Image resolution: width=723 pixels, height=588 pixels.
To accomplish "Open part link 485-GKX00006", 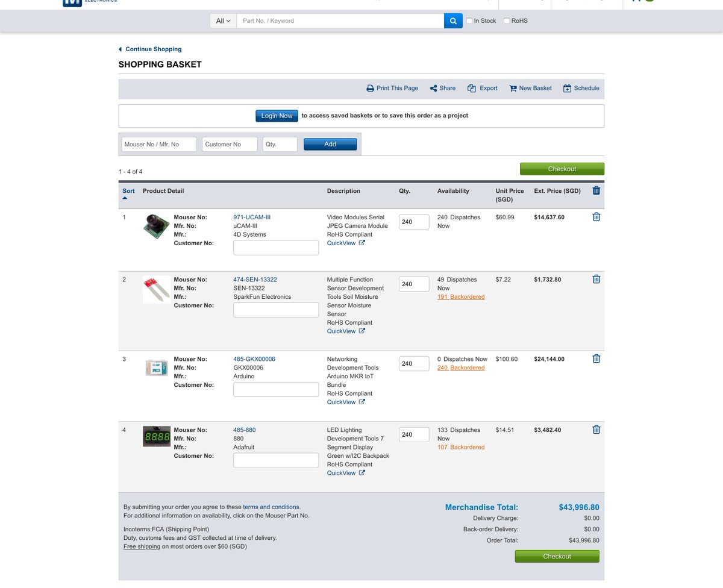I will point(254,359).
